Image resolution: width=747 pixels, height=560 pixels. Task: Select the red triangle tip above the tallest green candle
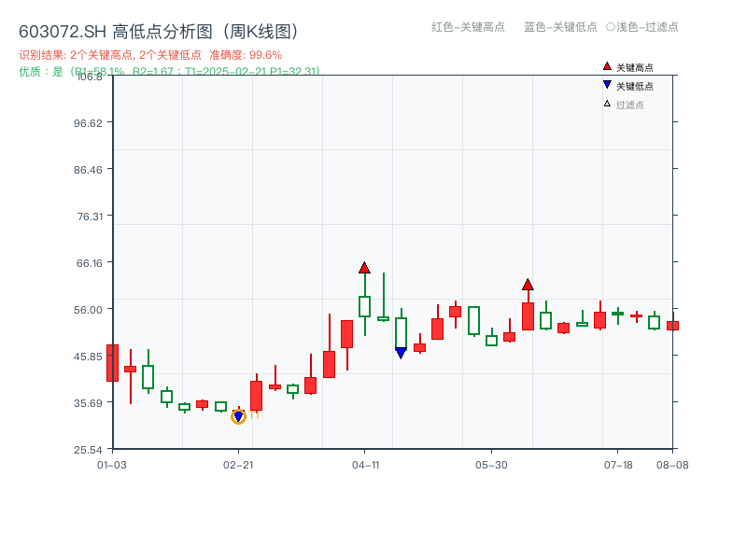tap(364, 268)
